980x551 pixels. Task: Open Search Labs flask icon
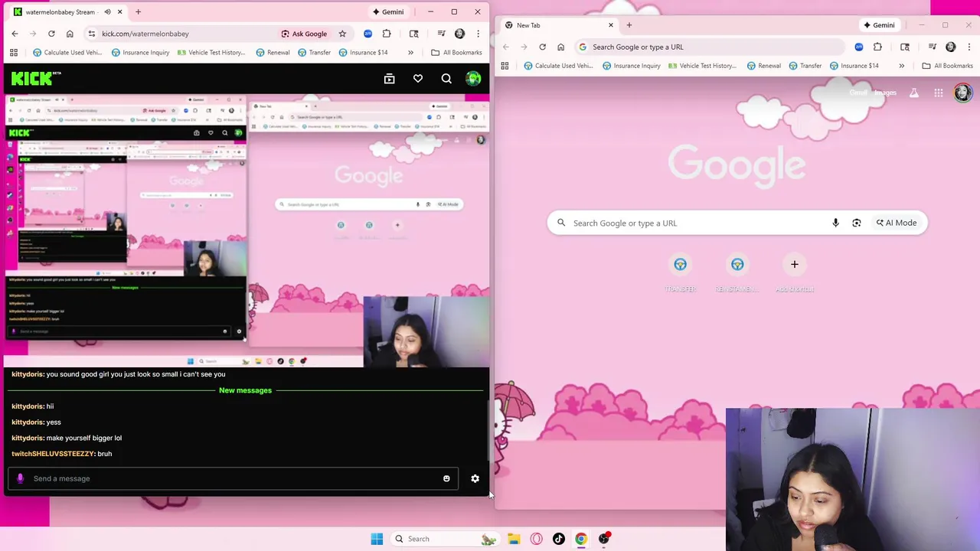tap(913, 93)
